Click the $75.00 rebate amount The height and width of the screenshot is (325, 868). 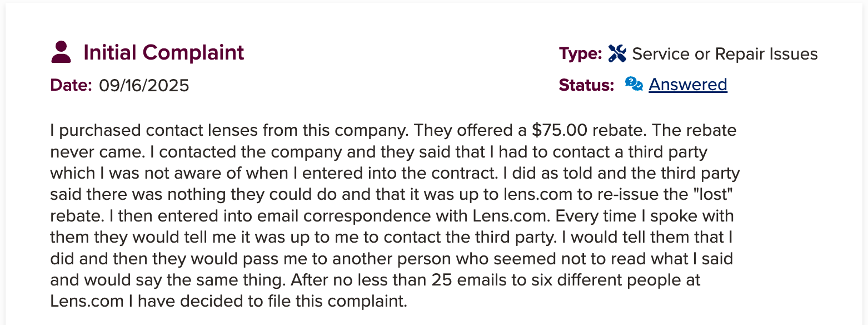[561, 131]
